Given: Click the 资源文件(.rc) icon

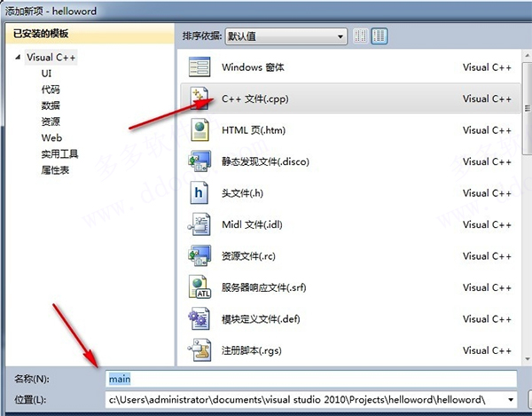Looking at the screenshot, I should (x=199, y=255).
